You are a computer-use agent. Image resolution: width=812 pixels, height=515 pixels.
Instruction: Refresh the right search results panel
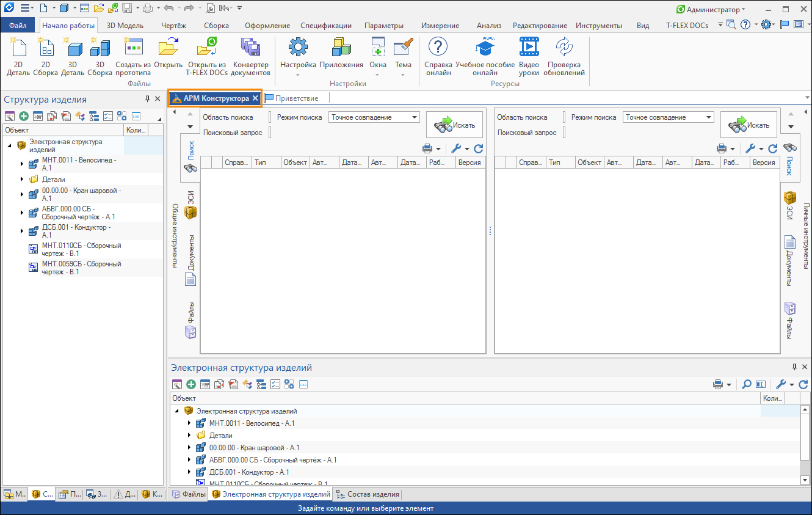tap(772, 148)
